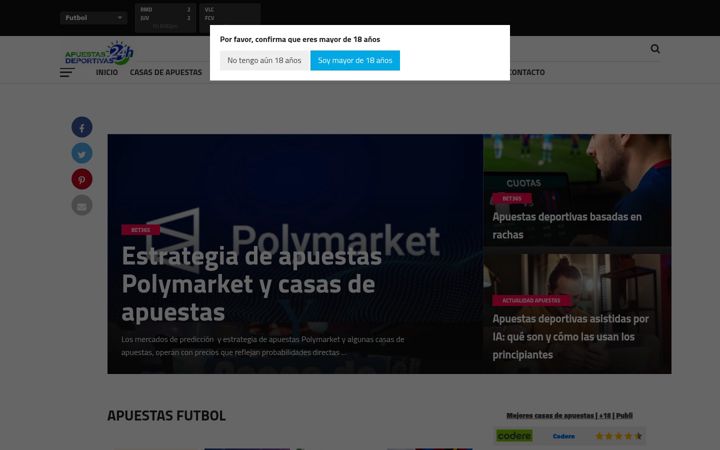Click the APUESTAS FUTBOL section heading
Image resolution: width=720 pixels, height=450 pixels.
click(x=166, y=416)
